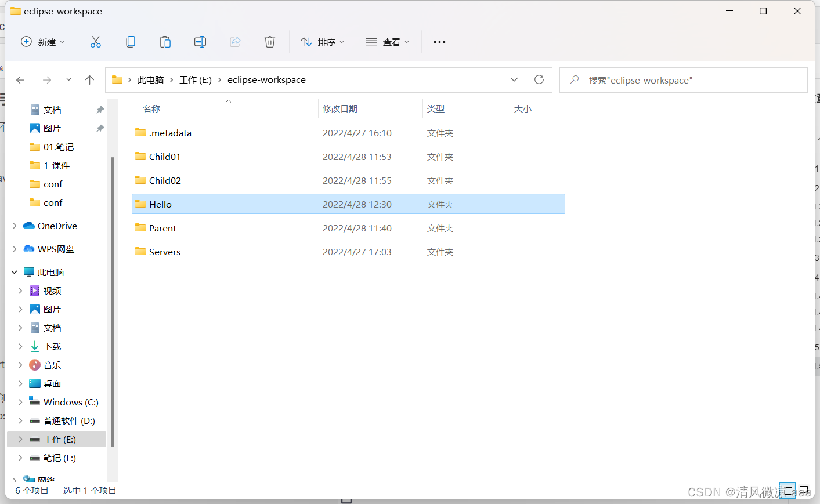Open the 查看 view dropdown

[x=388, y=42]
